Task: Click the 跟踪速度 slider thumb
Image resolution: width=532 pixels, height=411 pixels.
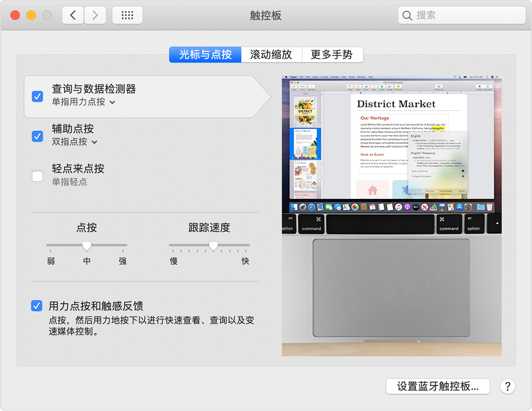Action: pyautogui.click(x=214, y=246)
